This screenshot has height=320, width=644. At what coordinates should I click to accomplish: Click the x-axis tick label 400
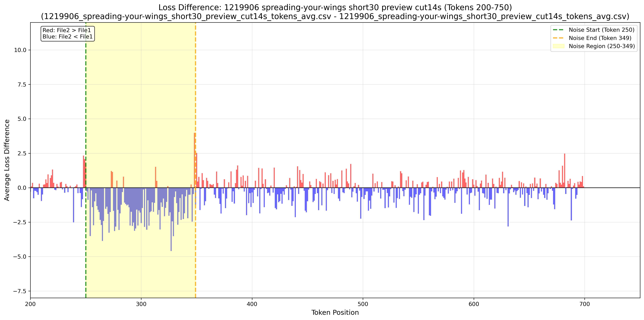[x=252, y=304]
